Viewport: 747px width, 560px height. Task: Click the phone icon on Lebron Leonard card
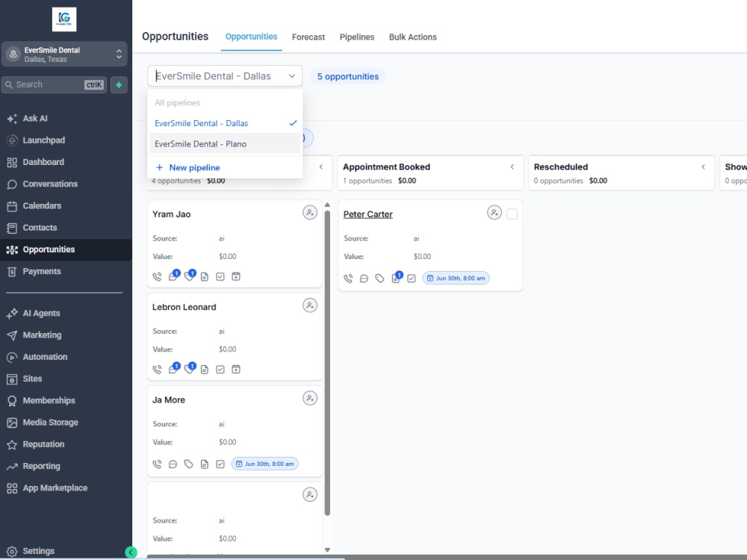coord(157,370)
